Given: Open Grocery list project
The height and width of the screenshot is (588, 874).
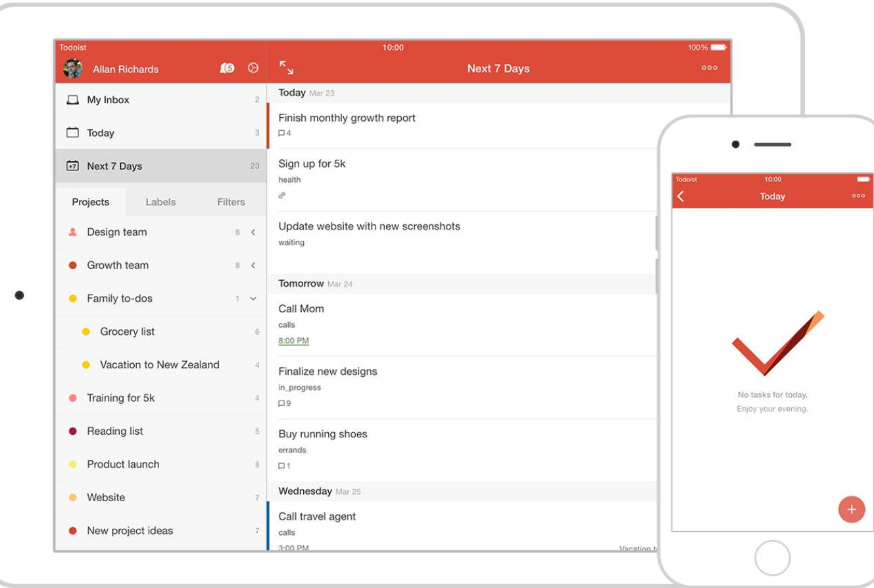Looking at the screenshot, I should [161, 332].
